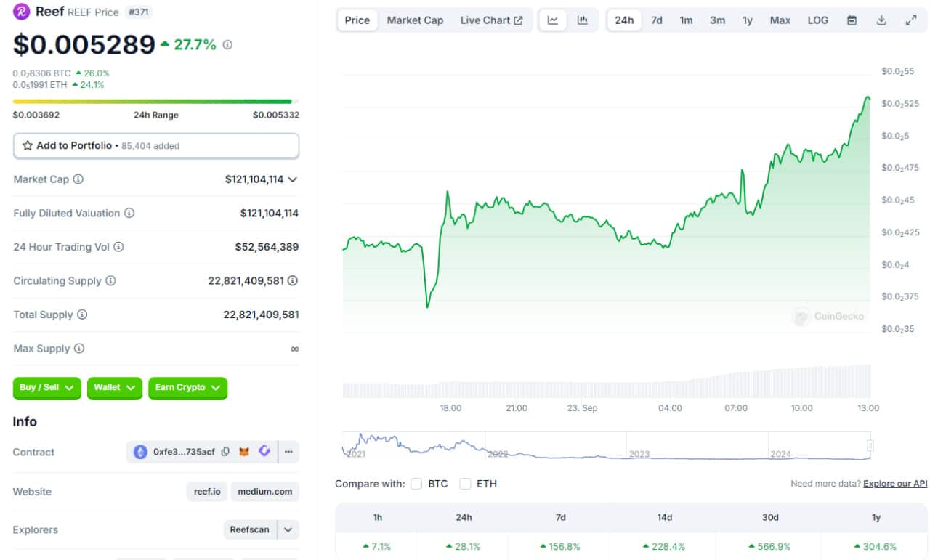The width and height of the screenshot is (930, 560).
Task: Click the 7d 156.8% performance cell
Action: point(560,546)
